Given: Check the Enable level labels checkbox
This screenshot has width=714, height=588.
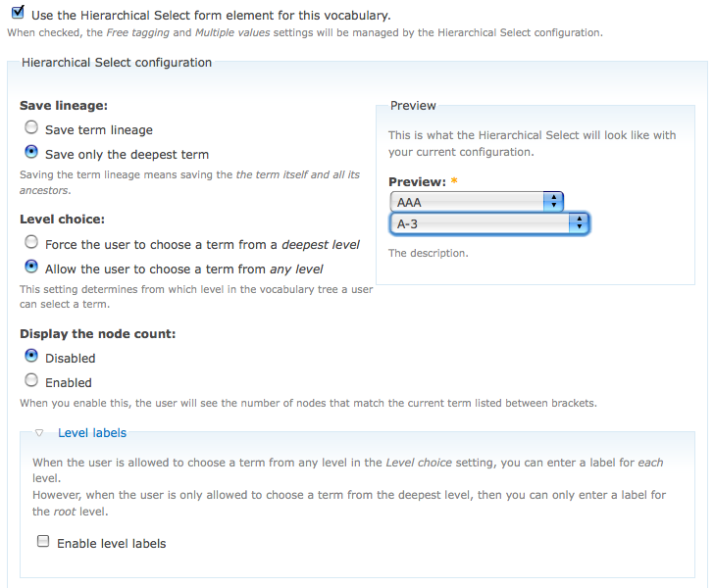Looking at the screenshot, I should pyautogui.click(x=43, y=542).
